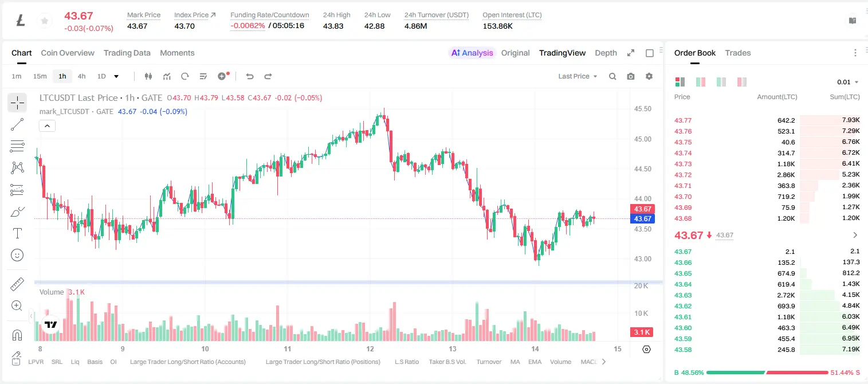Click the chart screenshot camera icon
The width and height of the screenshot is (868, 384).
631,76
